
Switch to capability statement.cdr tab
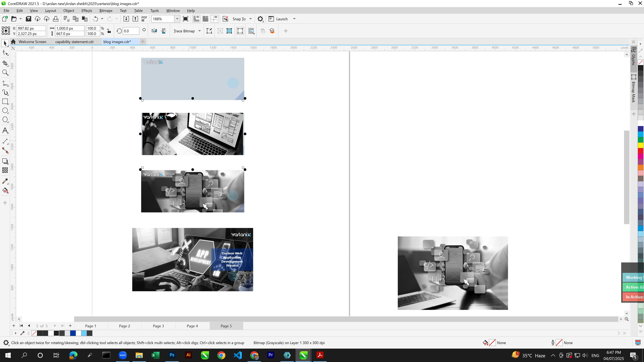[x=74, y=42]
